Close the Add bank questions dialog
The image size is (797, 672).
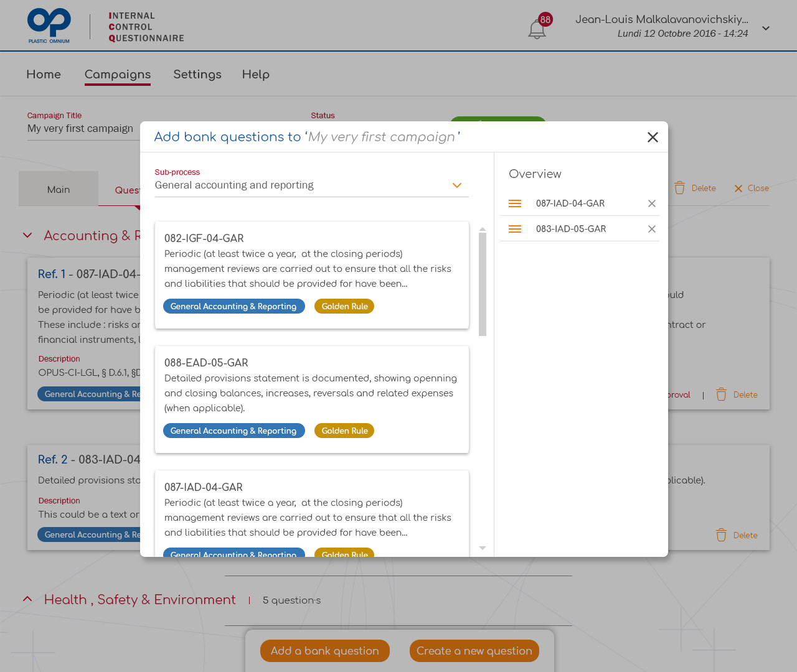653,137
